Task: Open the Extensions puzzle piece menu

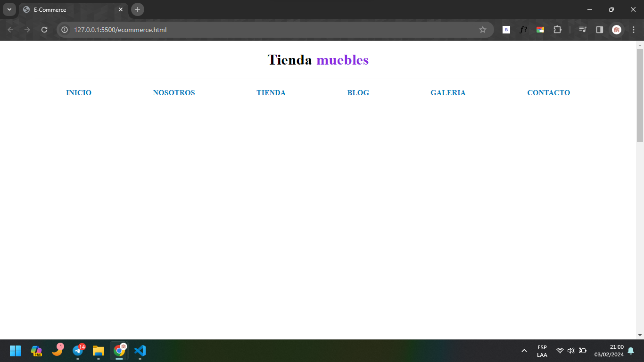Action: (557, 30)
